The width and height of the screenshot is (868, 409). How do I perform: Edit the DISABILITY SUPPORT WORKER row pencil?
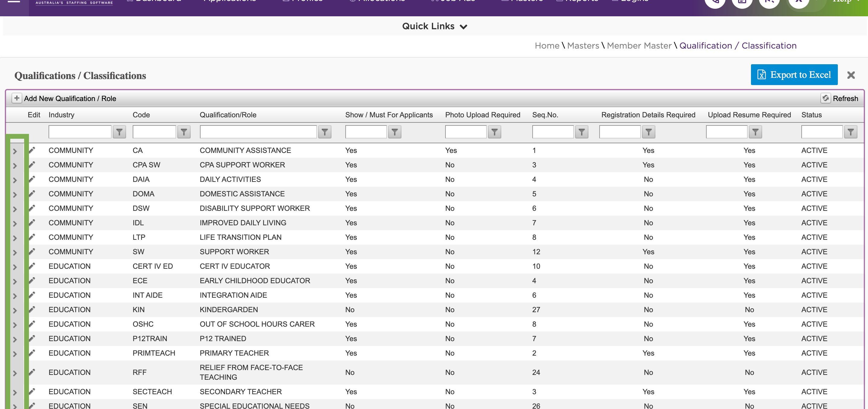click(32, 208)
